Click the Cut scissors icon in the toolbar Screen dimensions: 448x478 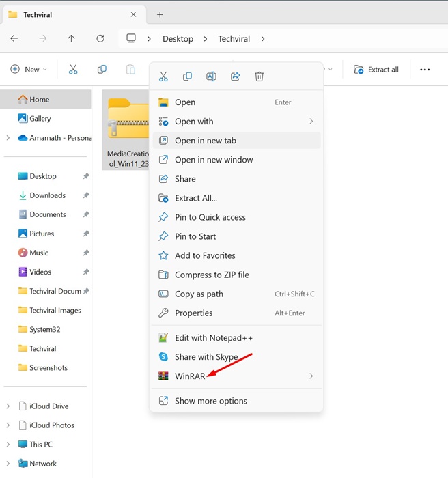pos(73,70)
